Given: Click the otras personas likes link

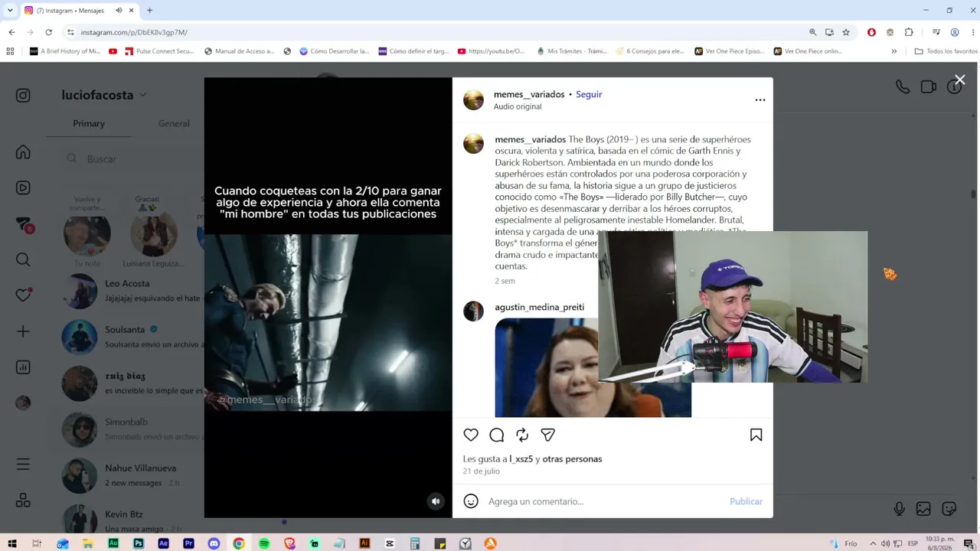Looking at the screenshot, I should pos(572,459).
